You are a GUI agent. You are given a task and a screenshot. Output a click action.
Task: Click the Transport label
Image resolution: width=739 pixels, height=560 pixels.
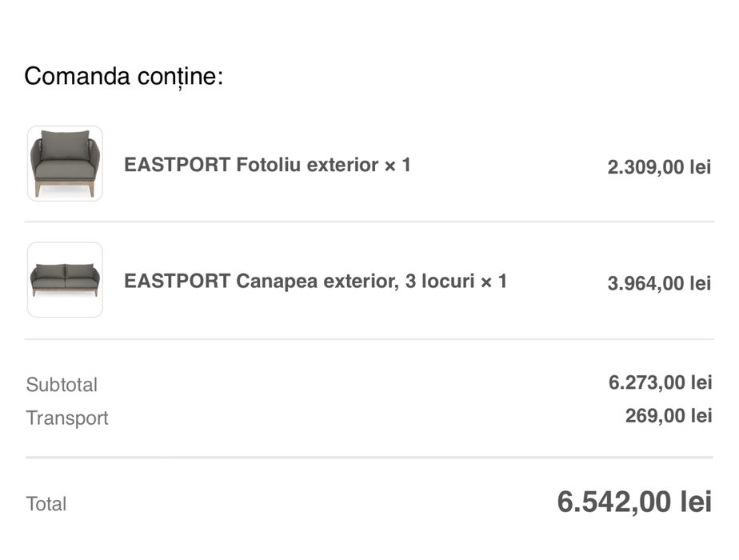67,418
